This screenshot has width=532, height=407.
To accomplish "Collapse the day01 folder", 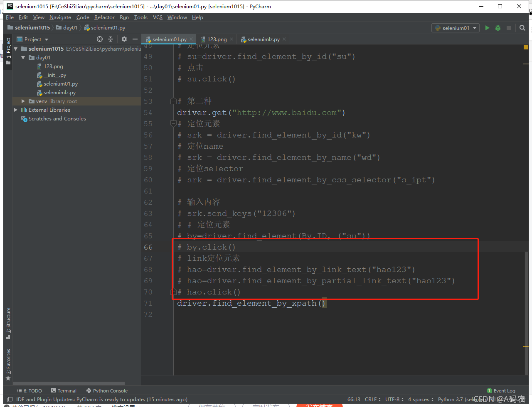I will point(23,57).
